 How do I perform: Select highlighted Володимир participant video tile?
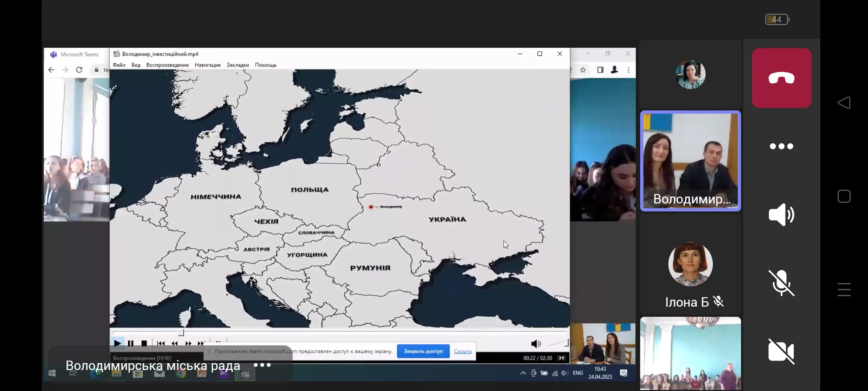click(690, 161)
